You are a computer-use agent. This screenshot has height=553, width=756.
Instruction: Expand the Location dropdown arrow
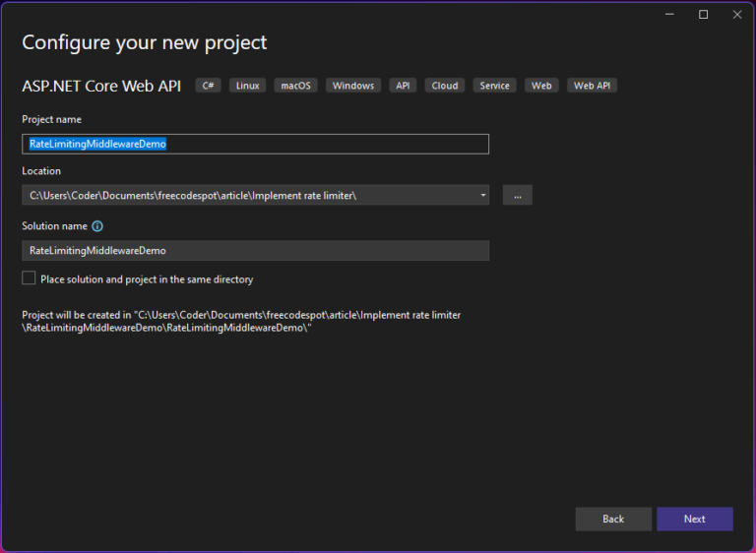click(x=482, y=195)
